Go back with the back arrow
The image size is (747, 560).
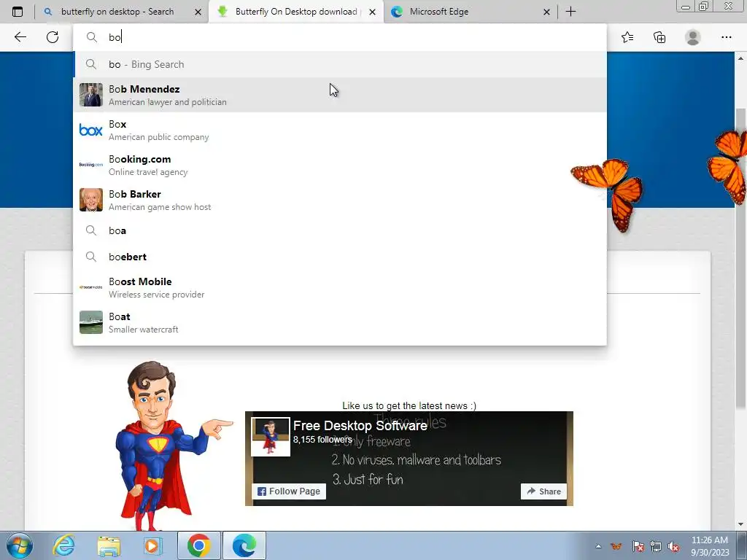tap(20, 37)
